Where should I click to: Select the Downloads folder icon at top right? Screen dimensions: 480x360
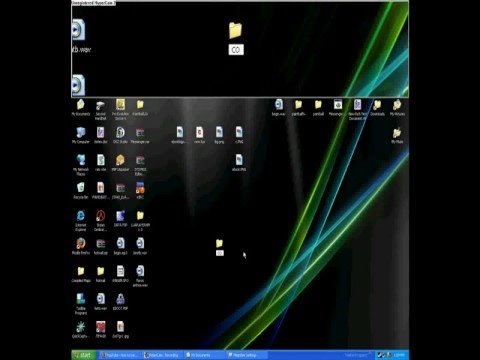(x=377, y=107)
